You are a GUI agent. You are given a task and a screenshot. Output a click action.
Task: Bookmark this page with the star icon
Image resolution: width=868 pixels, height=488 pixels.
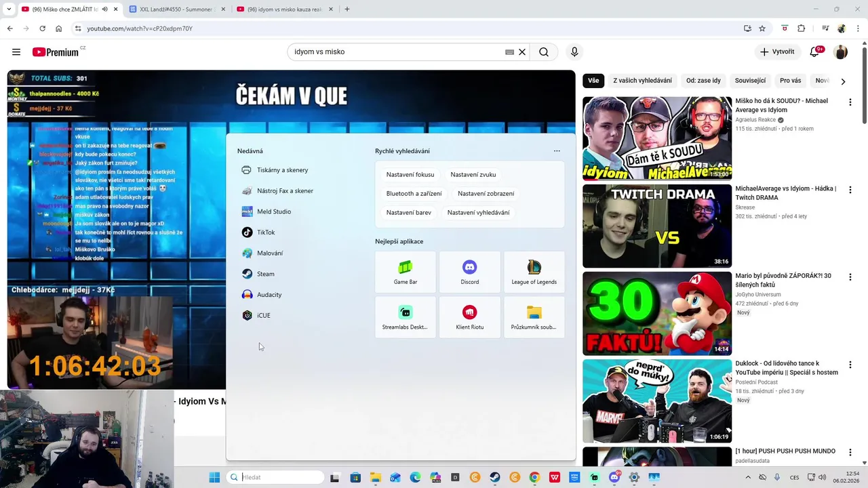(x=762, y=28)
